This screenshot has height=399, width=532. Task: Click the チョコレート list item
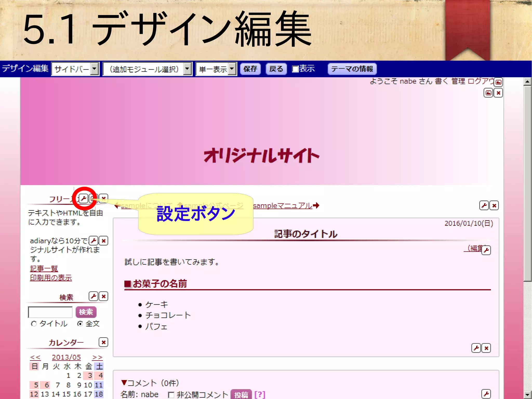coord(168,315)
